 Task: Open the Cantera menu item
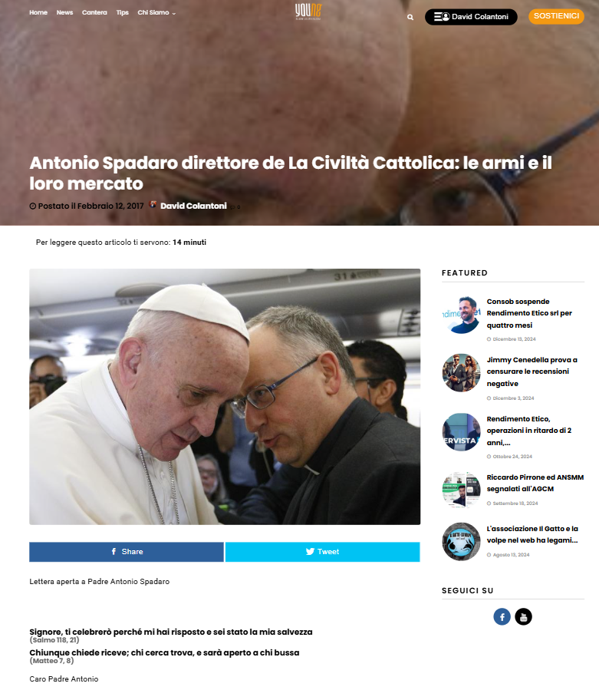tap(94, 12)
